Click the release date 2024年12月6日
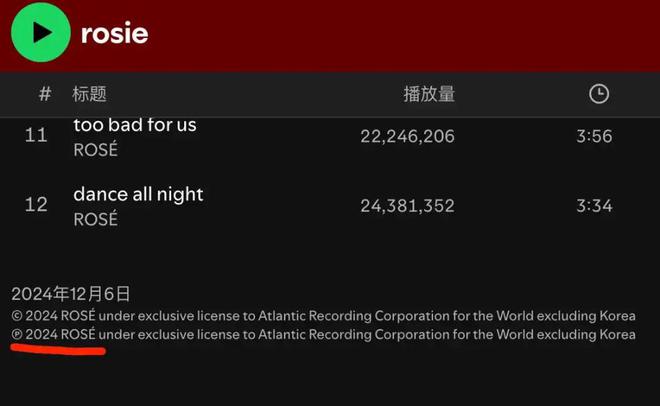 [x=71, y=294]
